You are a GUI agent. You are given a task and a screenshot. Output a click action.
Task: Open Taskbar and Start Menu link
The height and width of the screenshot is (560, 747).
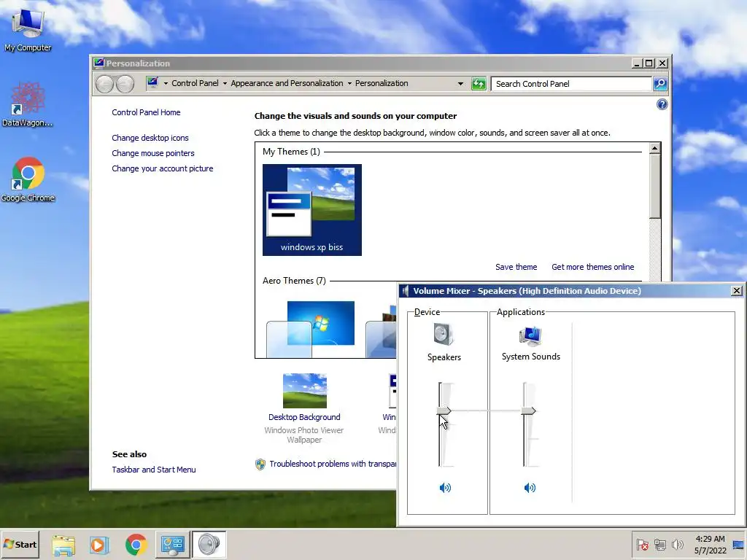pyautogui.click(x=153, y=470)
